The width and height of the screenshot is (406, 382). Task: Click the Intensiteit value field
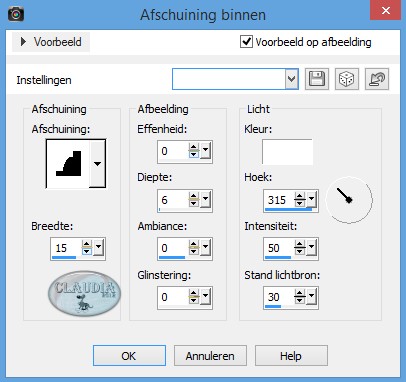(279, 248)
